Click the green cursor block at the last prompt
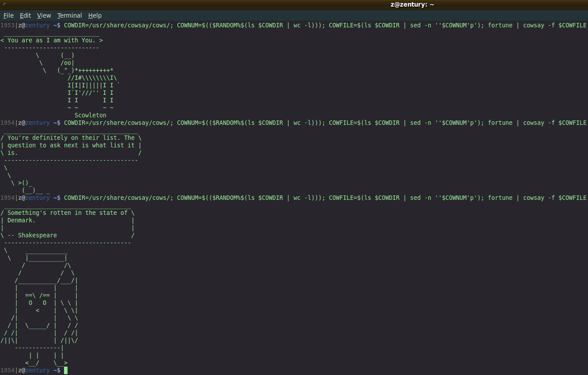Viewport: 588px width, 375px height. 66,370
